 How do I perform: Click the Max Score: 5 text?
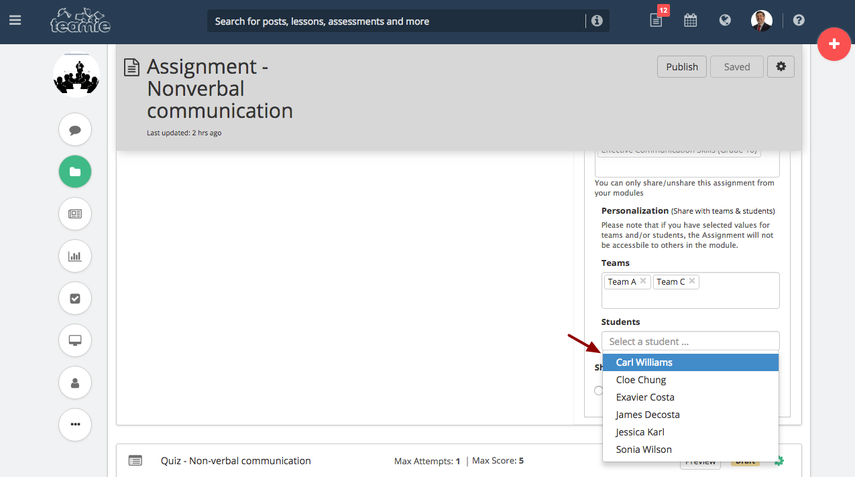498,461
